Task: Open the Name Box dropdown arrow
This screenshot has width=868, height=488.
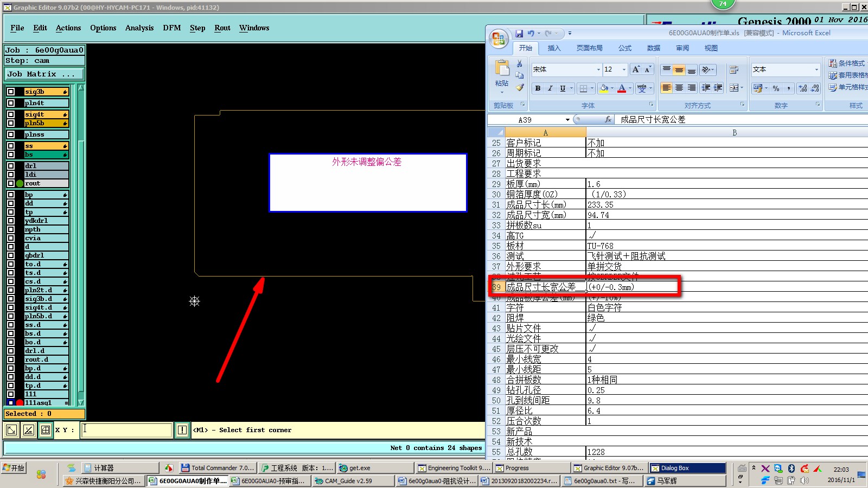Action: coord(567,120)
